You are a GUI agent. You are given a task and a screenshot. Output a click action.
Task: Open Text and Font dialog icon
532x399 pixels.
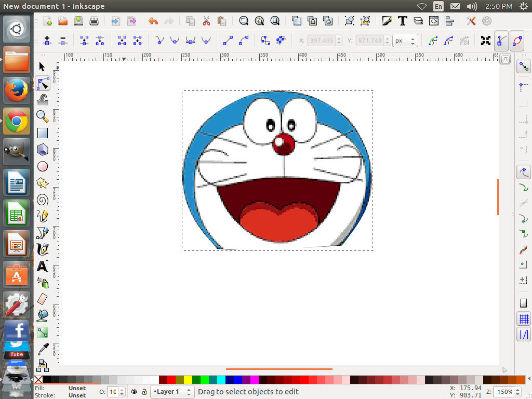pos(403,21)
